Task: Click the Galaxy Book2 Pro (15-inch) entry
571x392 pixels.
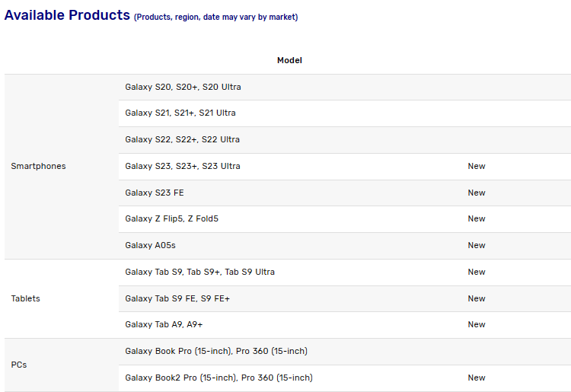Action: 219,378
